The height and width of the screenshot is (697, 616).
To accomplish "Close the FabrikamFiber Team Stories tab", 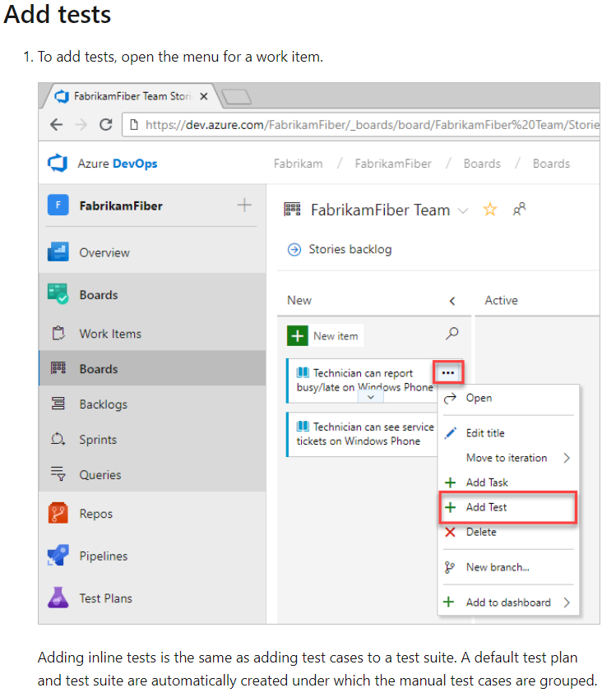I will coord(204,96).
